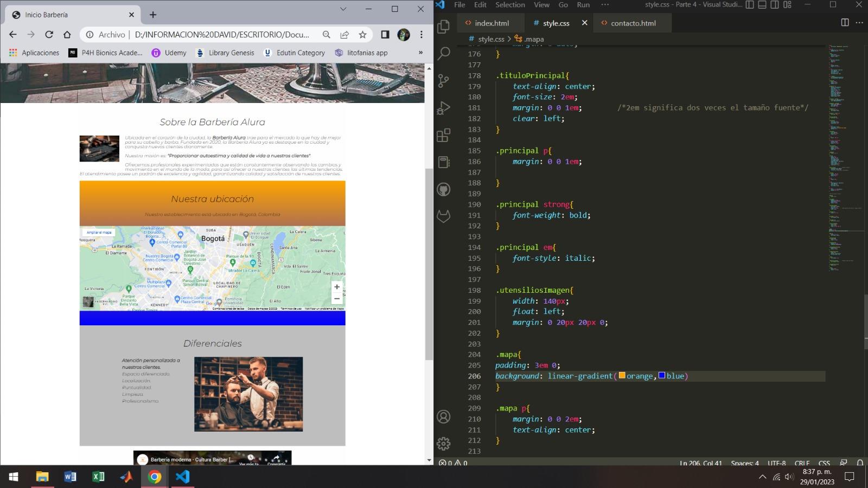Close the Inicio Barbería tab
868x488 pixels.
click(x=131, y=15)
